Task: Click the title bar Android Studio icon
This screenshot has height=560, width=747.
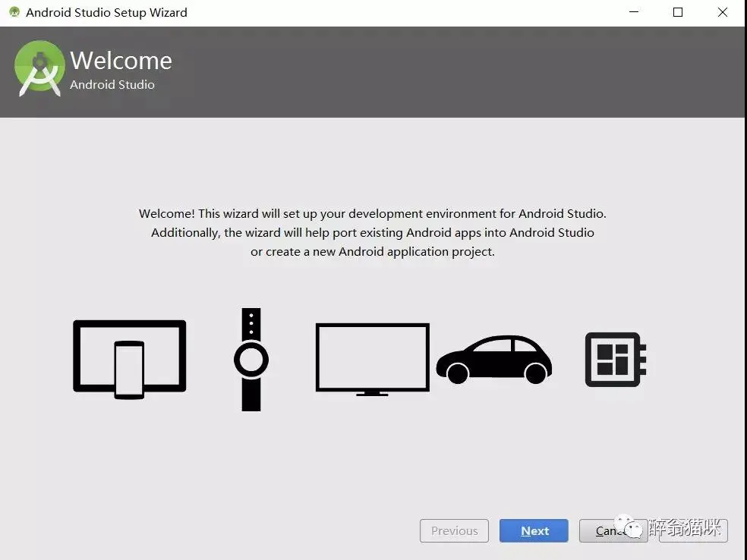Action: click(x=14, y=12)
